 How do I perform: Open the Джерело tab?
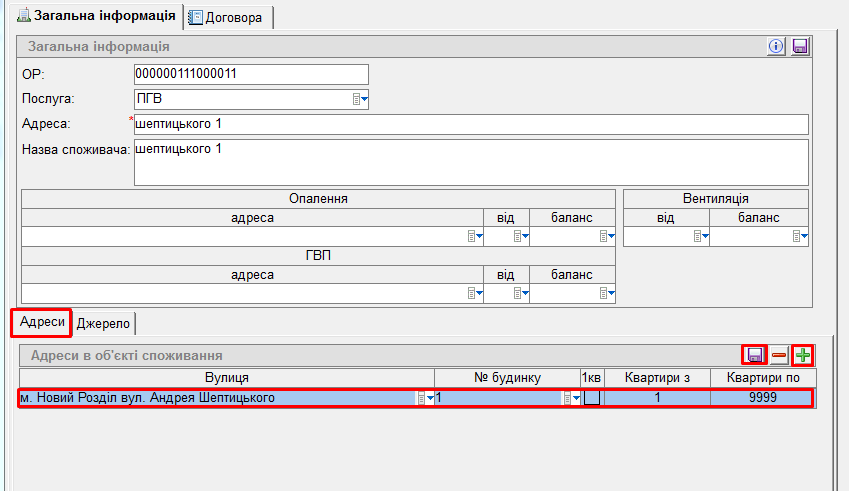106,322
